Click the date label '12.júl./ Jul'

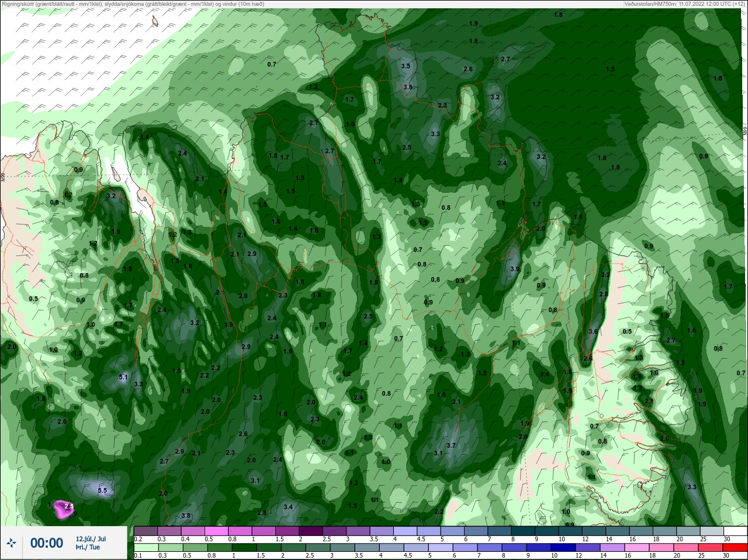(x=91, y=538)
